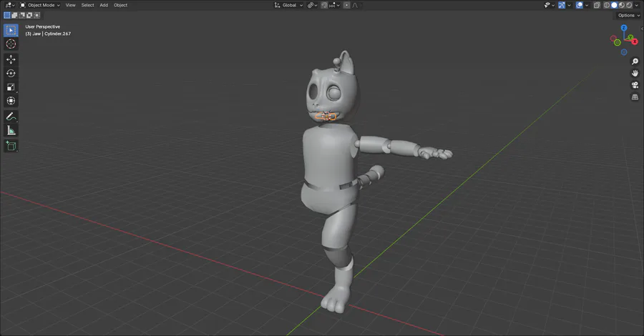This screenshot has width=644, height=336.
Task: Click the proportional editing falloff curve icon
Action: click(355, 5)
